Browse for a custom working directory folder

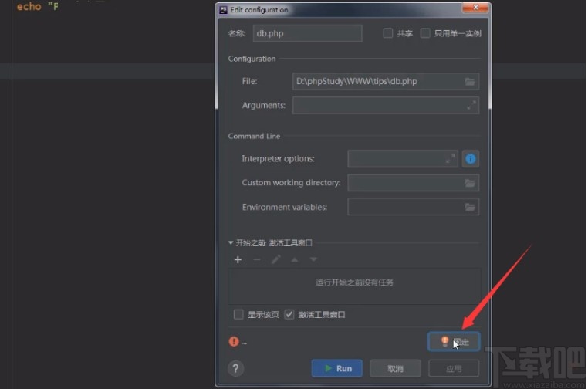[469, 183]
